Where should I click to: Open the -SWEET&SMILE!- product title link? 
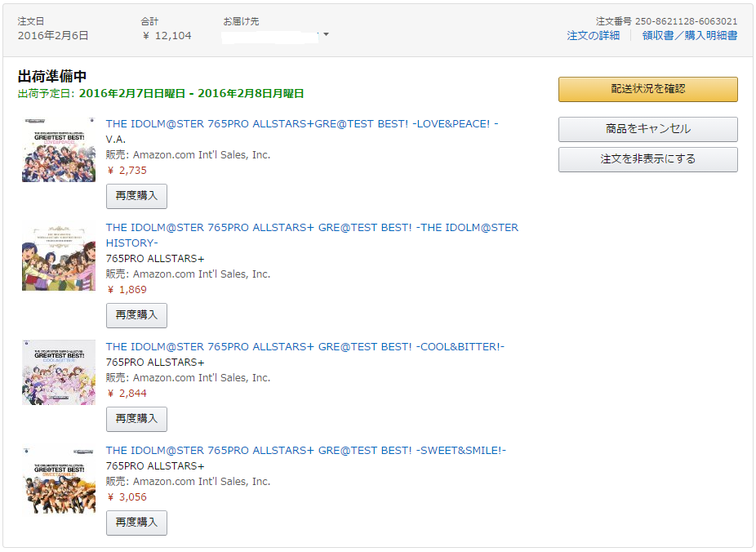click(x=305, y=451)
